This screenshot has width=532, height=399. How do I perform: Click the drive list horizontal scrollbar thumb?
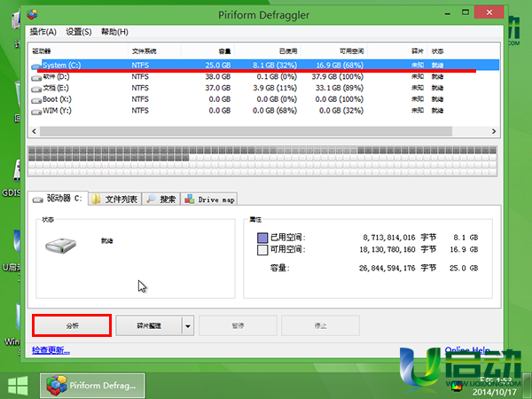[246, 131]
